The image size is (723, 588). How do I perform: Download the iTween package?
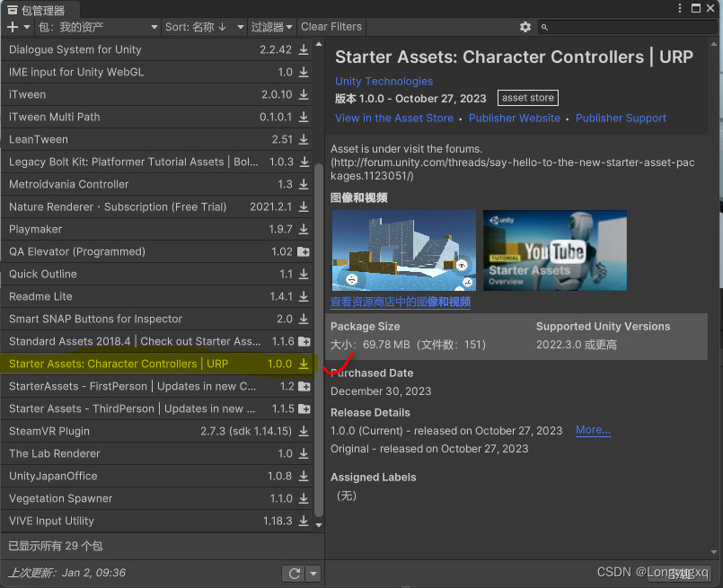click(x=305, y=94)
